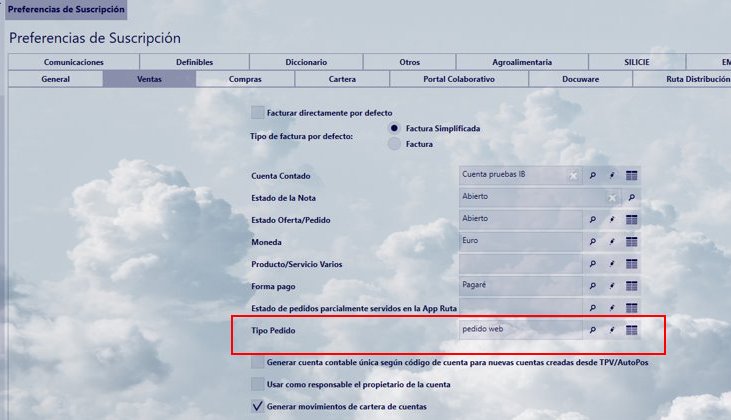This screenshot has width=731, height=420.
Task: Open the table icon for Tipo Pedido
Action: pos(632,330)
